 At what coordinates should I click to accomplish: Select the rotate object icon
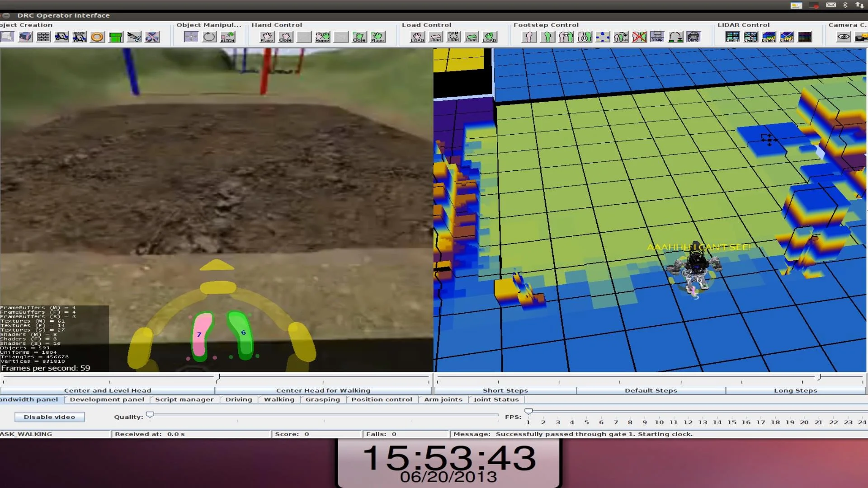click(x=209, y=37)
